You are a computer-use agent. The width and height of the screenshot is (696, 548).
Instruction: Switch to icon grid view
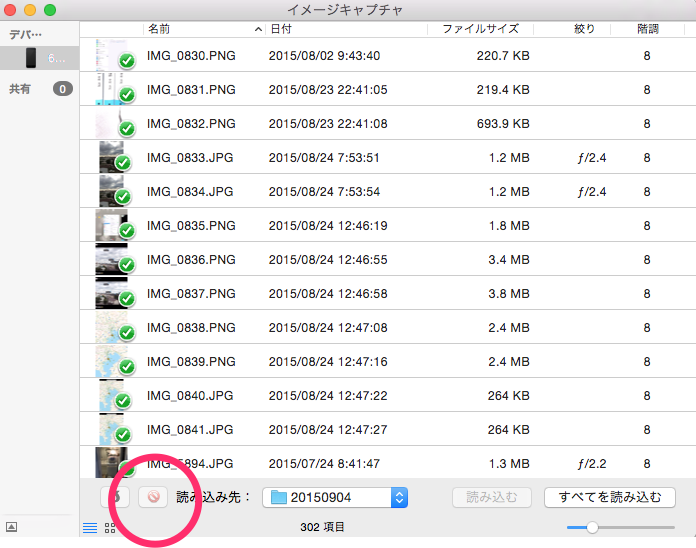point(110,528)
